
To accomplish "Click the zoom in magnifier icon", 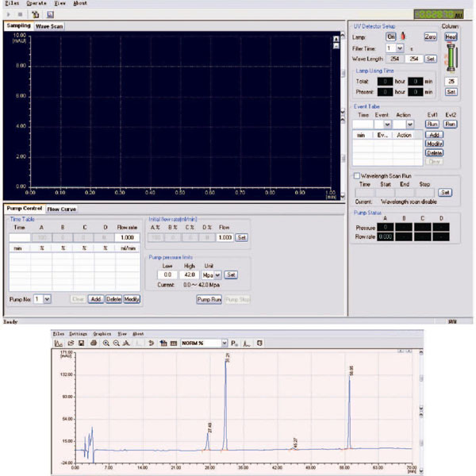I will coord(106,343).
